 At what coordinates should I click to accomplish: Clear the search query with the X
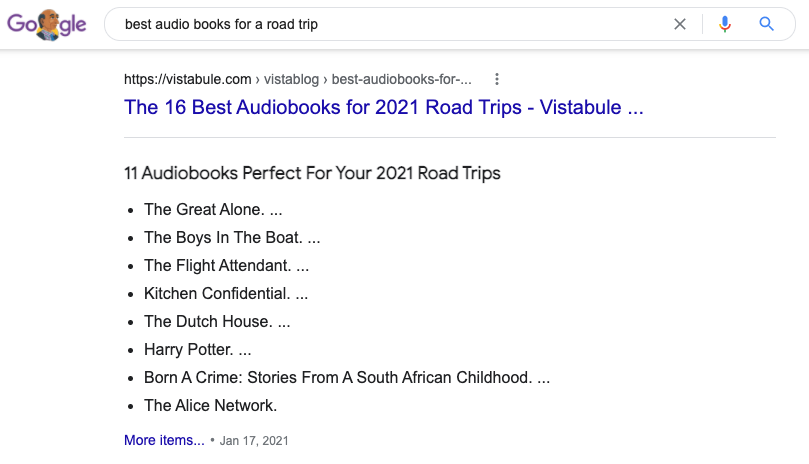click(680, 24)
